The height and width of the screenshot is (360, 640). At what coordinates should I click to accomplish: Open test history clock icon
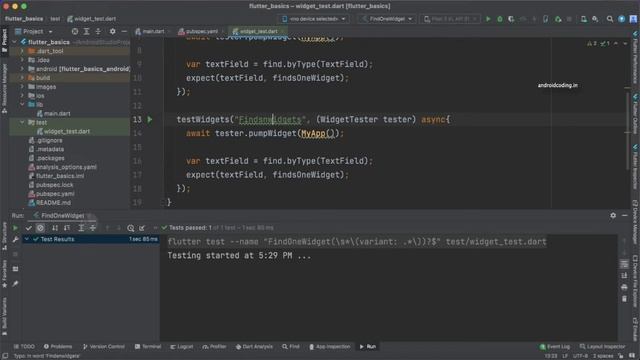(x=131, y=228)
